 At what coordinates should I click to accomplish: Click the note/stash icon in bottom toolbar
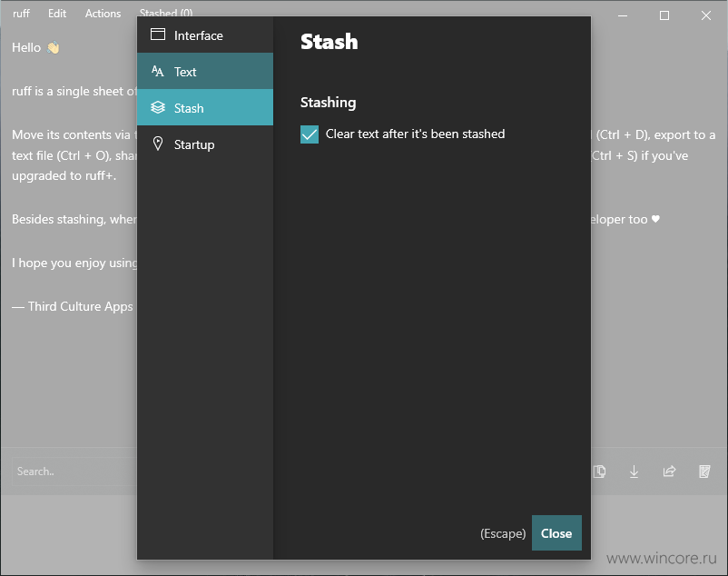coord(704,472)
